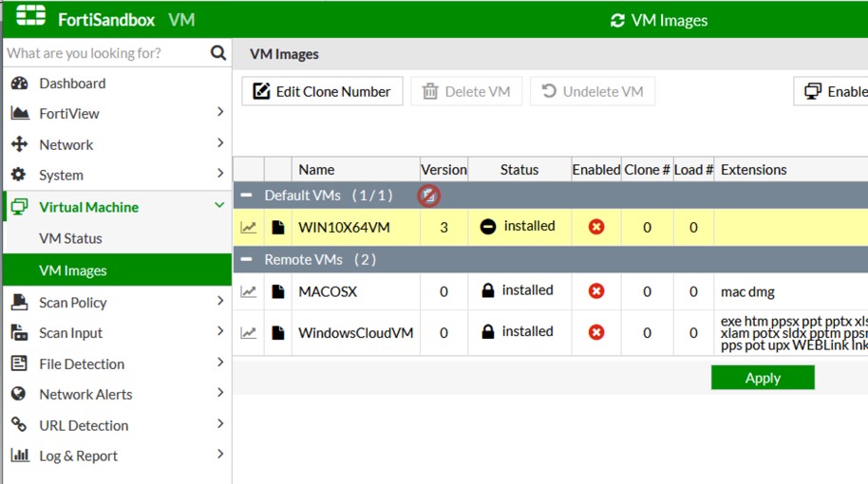Click the status icon next to WIN10X64VM installed

pyautogui.click(x=488, y=227)
